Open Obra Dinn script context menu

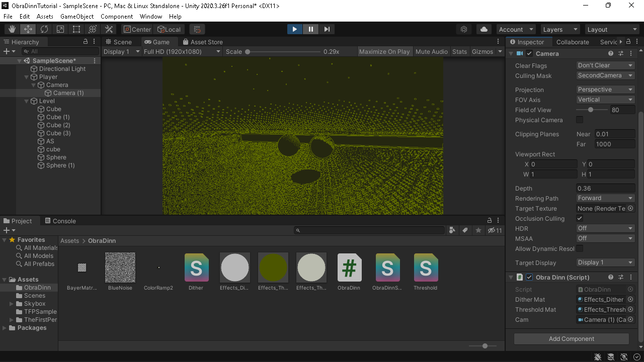tap(631, 277)
